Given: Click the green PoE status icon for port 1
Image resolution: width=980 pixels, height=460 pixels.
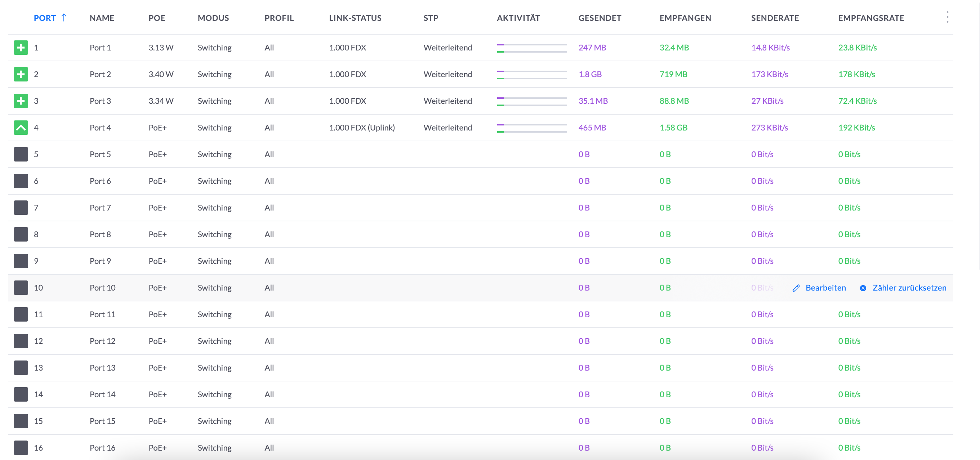Looking at the screenshot, I should [21, 48].
